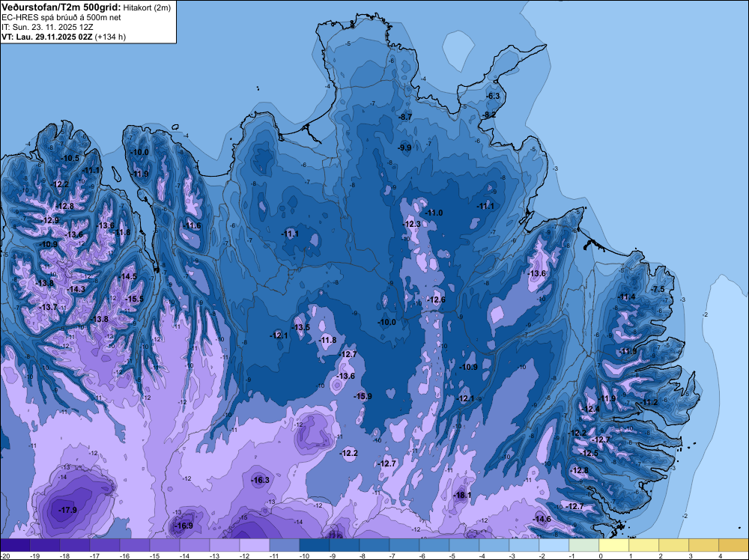The height and width of the screenshot is (560, 749).
Task: Click the '-6.3' temperature label
Action: pos(493,96)
